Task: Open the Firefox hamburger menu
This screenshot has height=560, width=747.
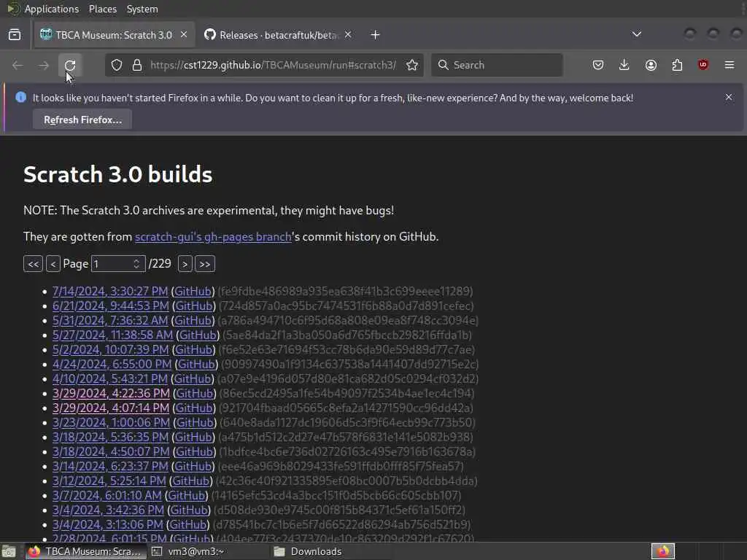Action: pyautogui.click(x=729, y=65)
